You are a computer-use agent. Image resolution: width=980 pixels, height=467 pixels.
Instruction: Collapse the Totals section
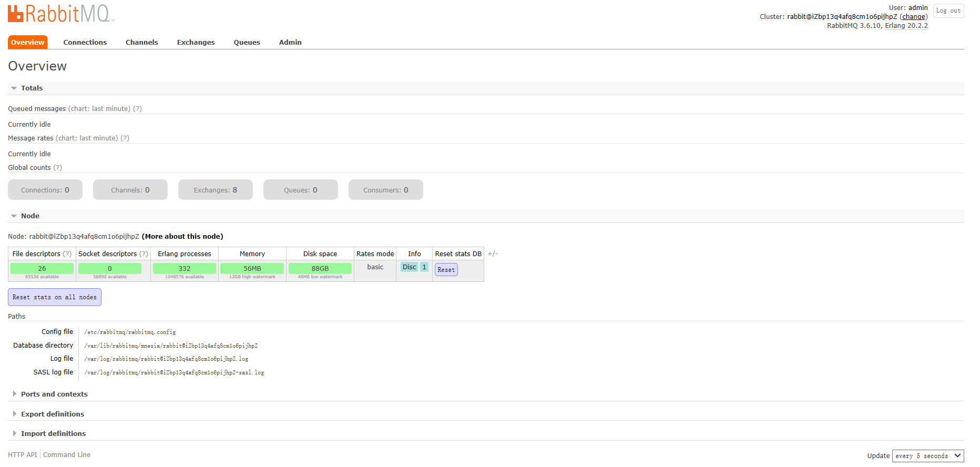(x=32, y=88)
